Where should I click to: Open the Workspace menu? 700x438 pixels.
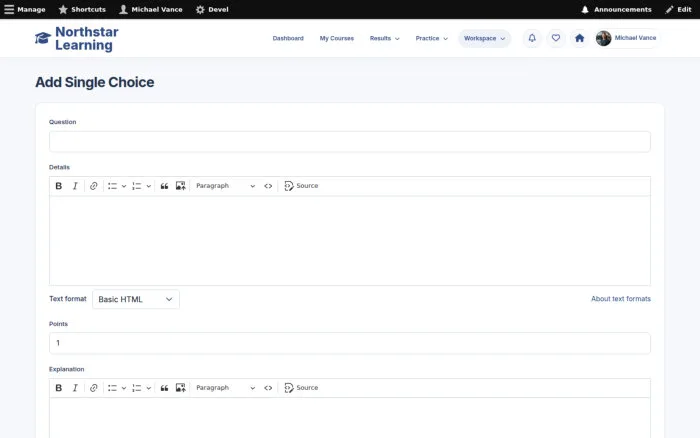[x=484, y=38]
